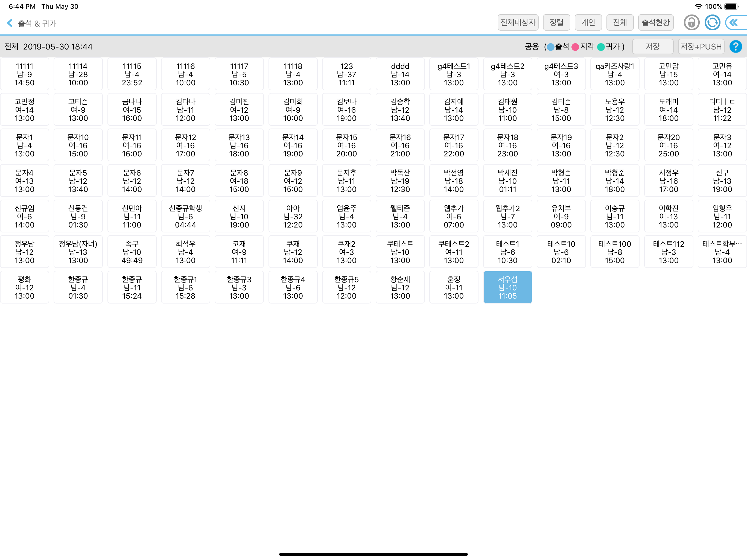Select the 문자20 student tile

(x=668, y=145)
